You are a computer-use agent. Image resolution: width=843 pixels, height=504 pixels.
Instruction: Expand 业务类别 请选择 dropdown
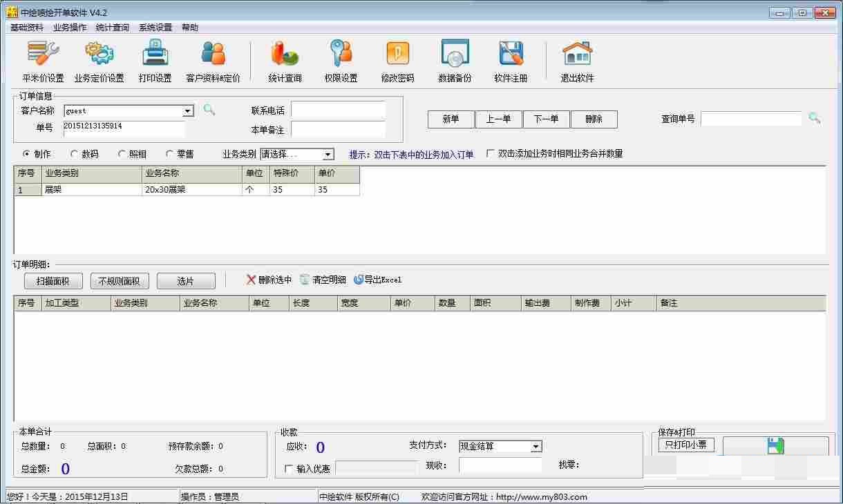pyautogui.click(x=328, y=155)
